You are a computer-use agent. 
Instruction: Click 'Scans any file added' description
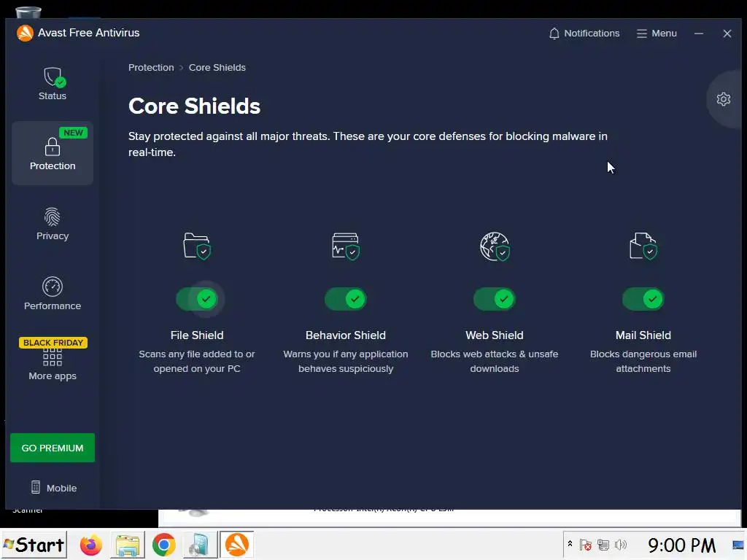197,362
